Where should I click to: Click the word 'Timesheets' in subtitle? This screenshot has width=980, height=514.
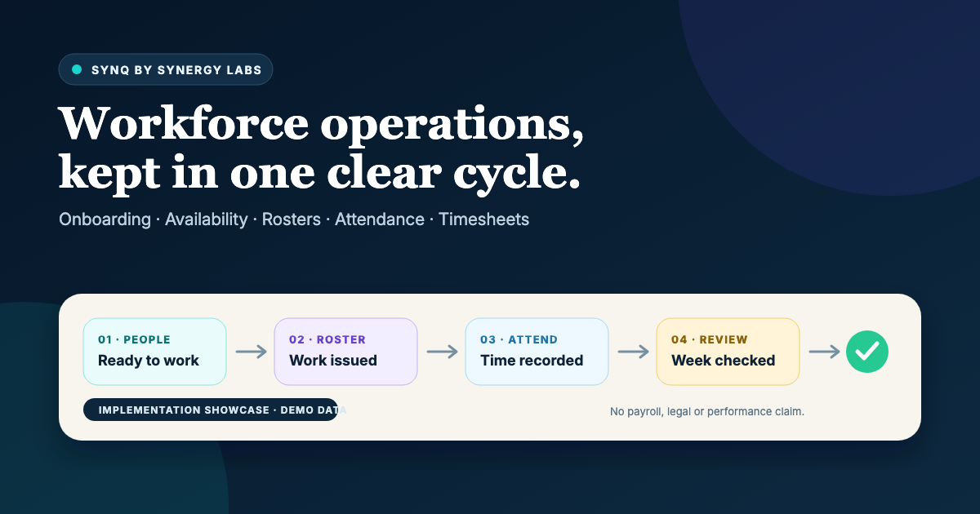coord(484,219)
